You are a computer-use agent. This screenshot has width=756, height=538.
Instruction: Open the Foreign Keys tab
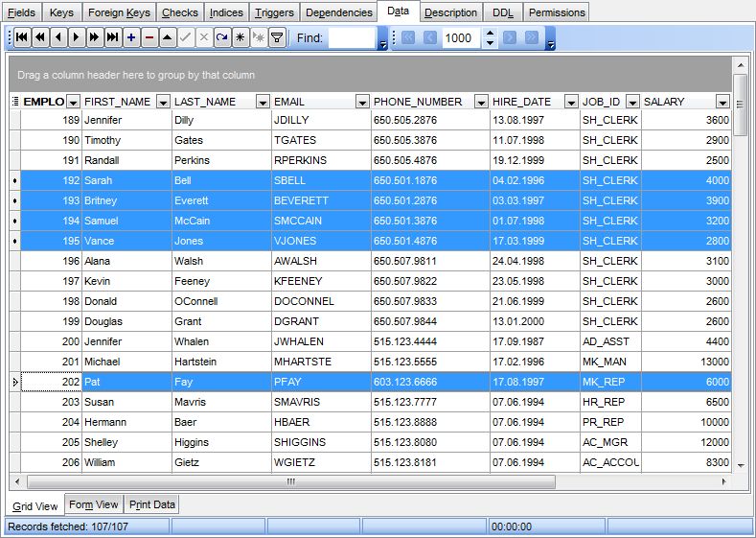[118, 12]
